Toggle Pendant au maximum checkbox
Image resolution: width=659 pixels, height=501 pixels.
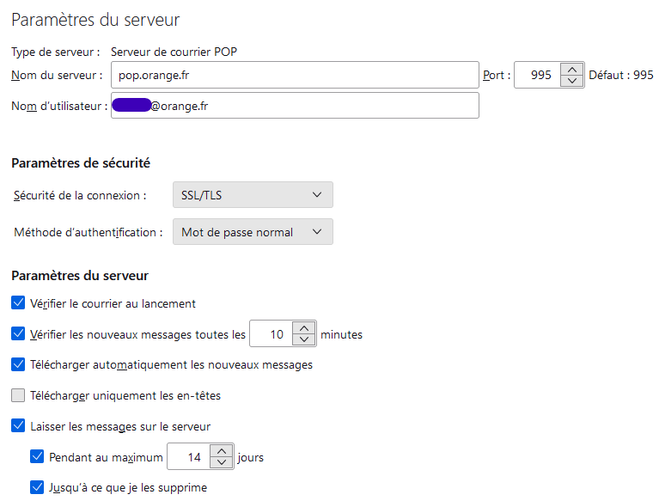click(x=38, y=457)
